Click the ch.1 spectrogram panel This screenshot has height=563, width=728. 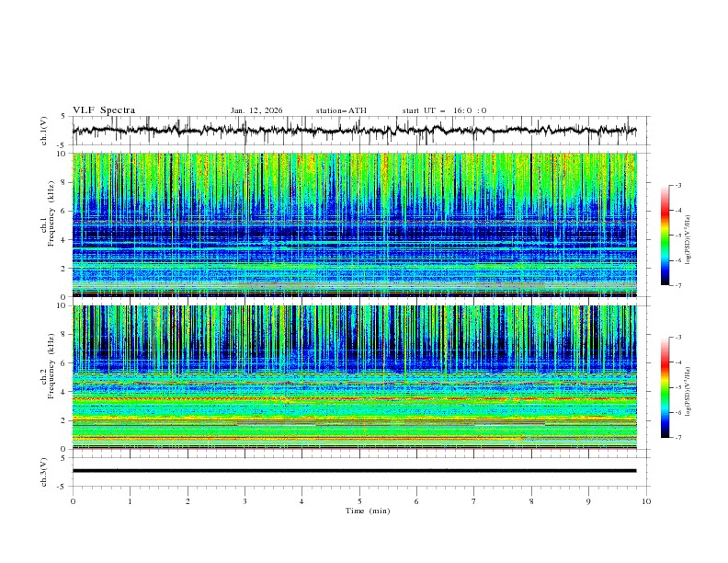click(x=354, y=224)
